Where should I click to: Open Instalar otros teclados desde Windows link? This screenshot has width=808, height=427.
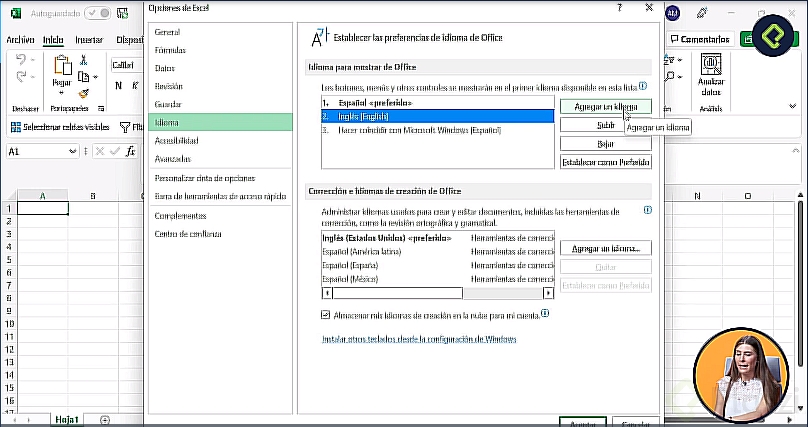click(x=419, y=339)
